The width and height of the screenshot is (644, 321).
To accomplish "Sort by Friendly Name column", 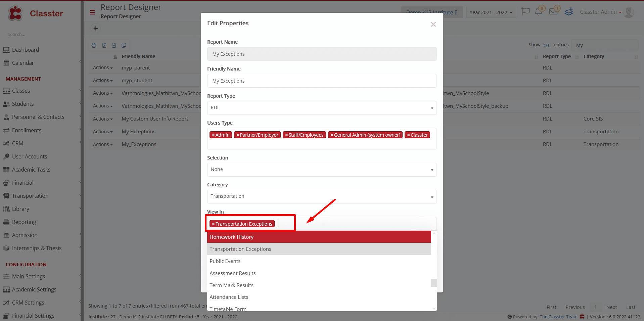I will coord(138,56).
